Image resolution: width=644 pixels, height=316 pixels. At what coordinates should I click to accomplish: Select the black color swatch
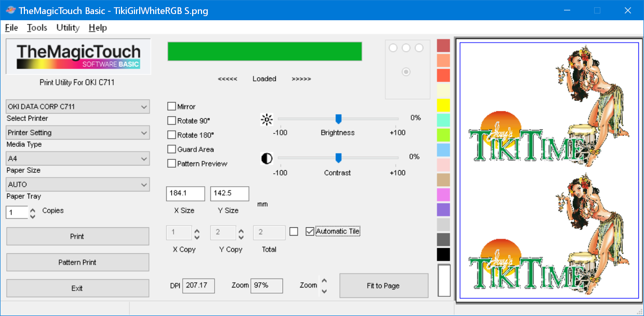(443, 254)
